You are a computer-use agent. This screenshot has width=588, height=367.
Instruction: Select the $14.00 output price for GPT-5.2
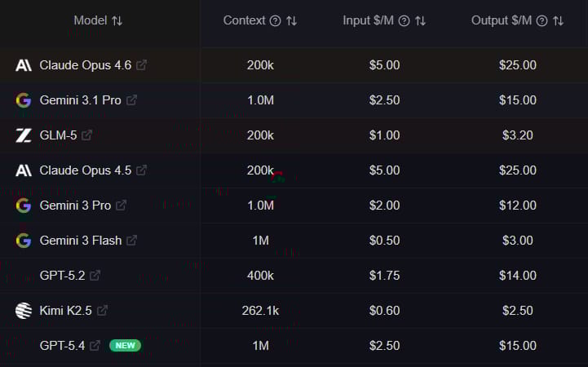pyautogui.click(x=518, y=276)
